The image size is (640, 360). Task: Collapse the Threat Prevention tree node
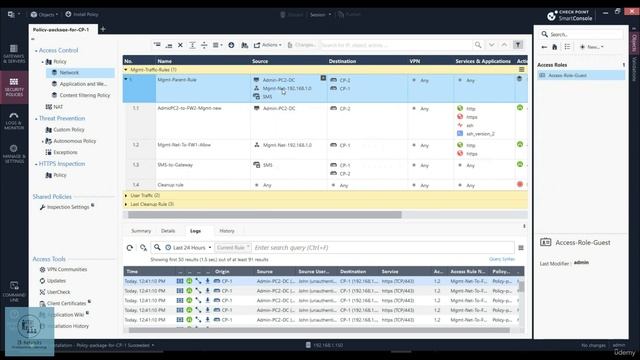point(36,119)
